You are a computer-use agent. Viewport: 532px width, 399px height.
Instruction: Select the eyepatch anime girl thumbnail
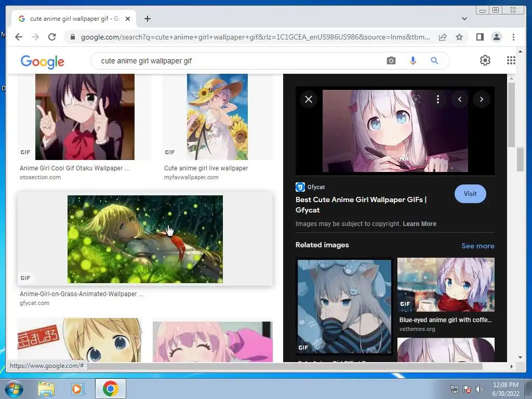(85, 117)
